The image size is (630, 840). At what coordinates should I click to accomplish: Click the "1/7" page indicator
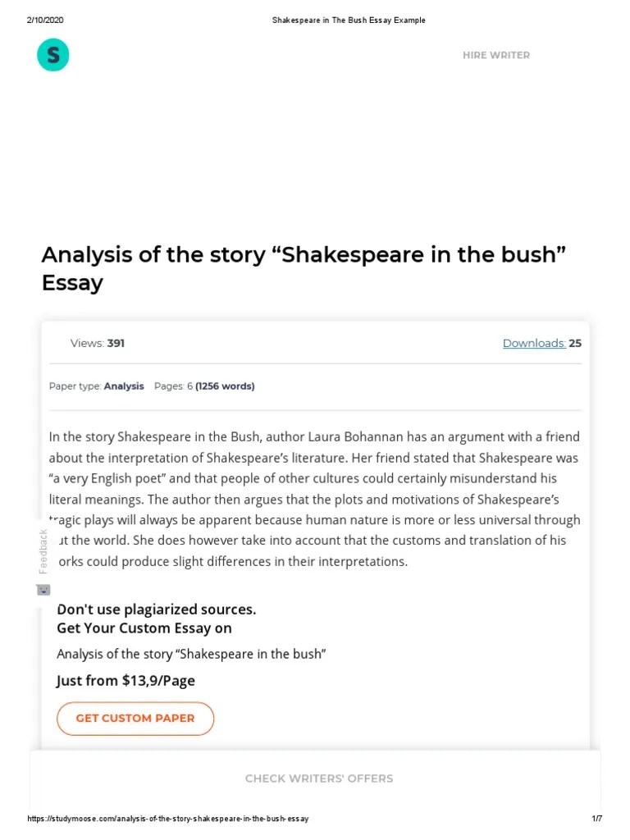coord(596,818)
